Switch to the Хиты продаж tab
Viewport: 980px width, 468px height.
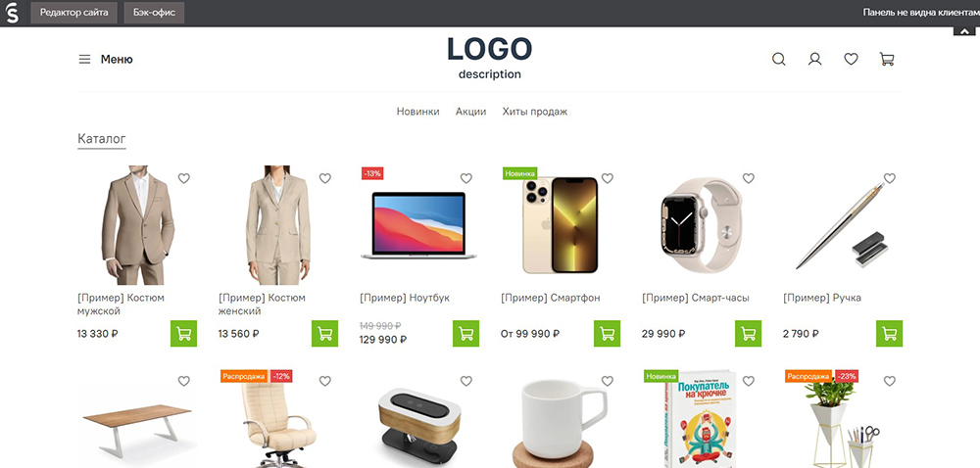tap(535, 112)
